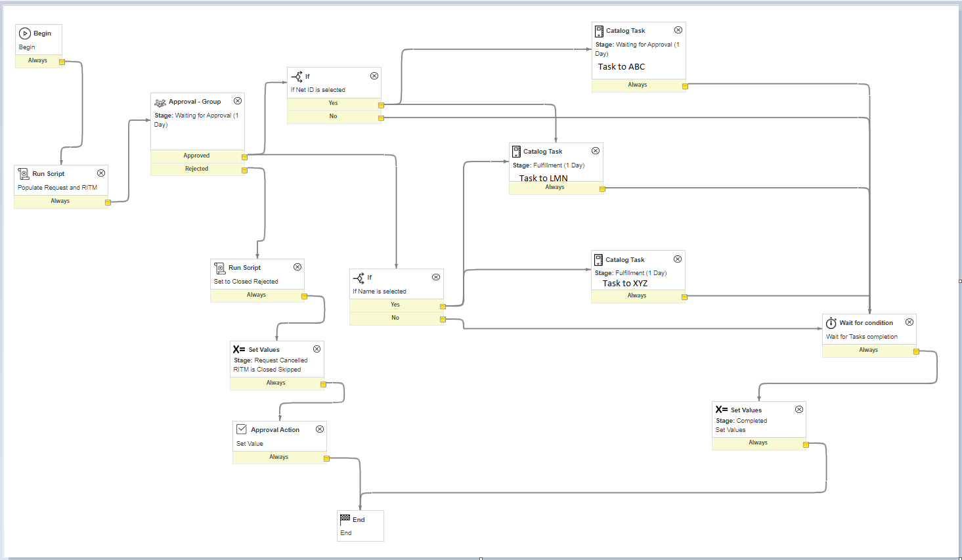The width and height of the screenshot is (962, 560).
Task: Click the Task to LMN catalog task icon
Action: point(516,152)
